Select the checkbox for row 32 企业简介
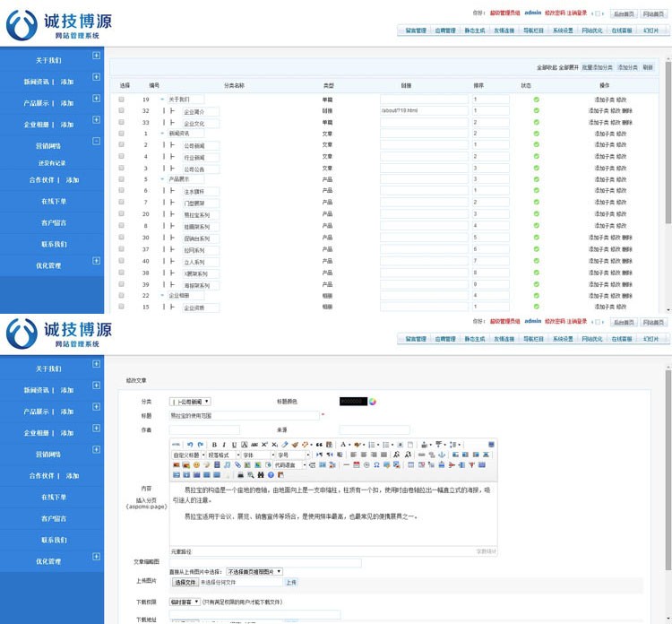The width and height of the screenshot is (672, 624). point(122,110)
